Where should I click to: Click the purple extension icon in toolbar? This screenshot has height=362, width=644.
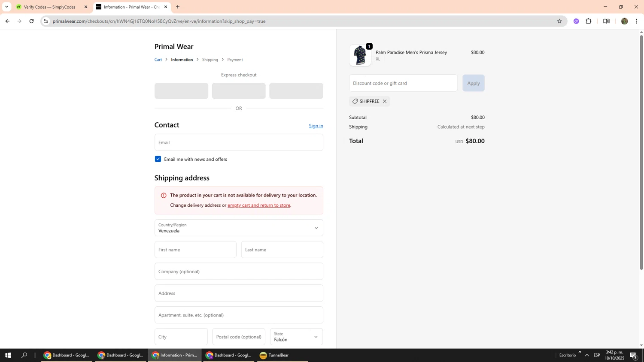(576, 21)
